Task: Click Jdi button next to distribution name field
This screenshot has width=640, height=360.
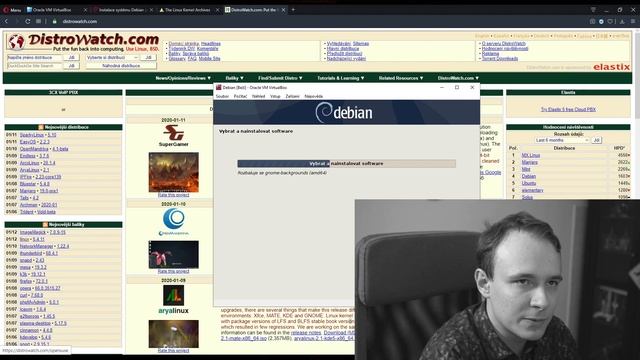Action: point(71,58)
